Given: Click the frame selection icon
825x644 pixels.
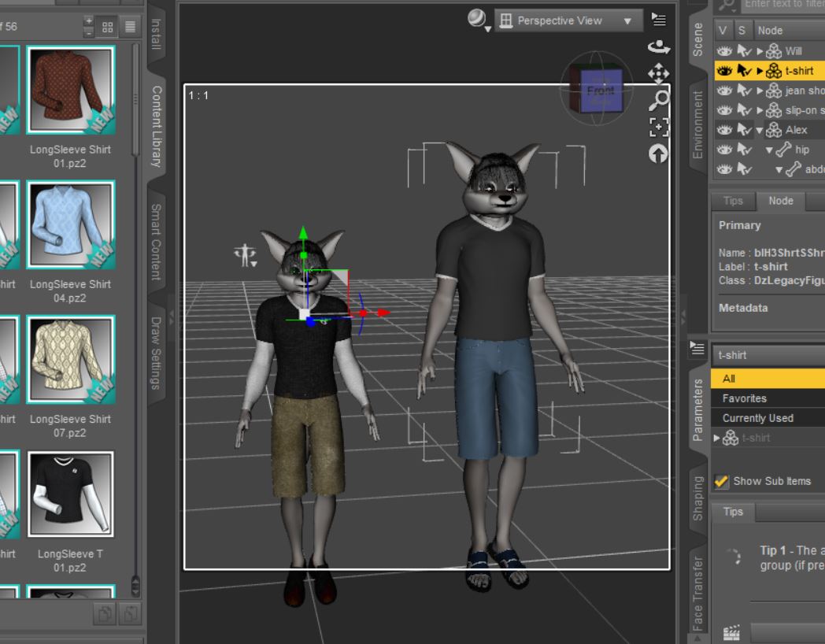Looking at the screenshot, I should (658, 128).
